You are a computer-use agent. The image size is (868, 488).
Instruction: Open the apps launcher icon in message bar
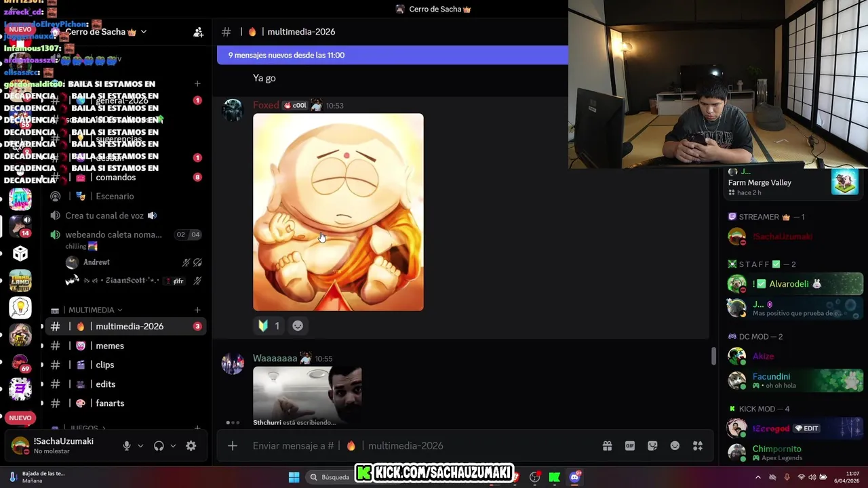click(698, 445)
